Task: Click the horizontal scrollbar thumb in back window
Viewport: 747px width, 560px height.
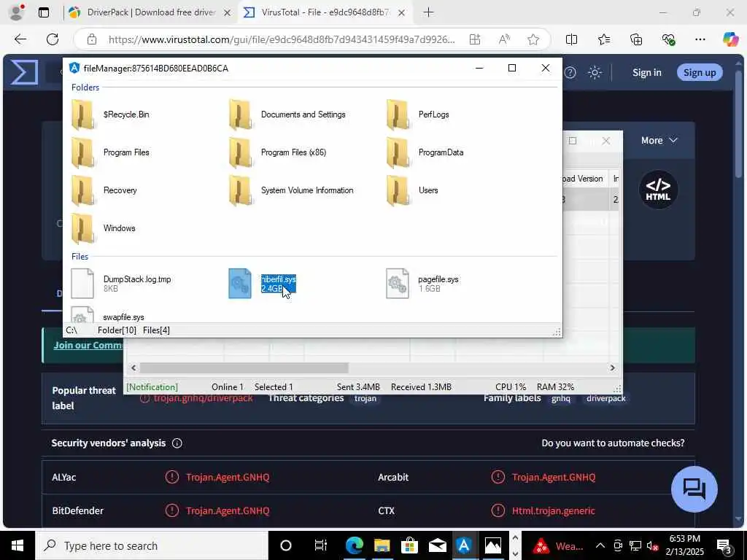Action: [244, 367]
